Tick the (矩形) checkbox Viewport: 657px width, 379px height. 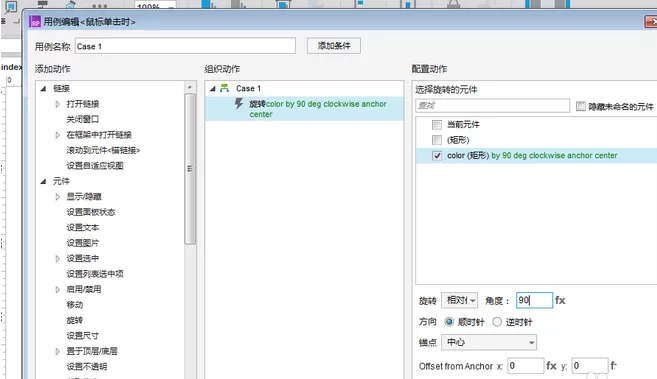pyautogui.click(x=437, y=140)
